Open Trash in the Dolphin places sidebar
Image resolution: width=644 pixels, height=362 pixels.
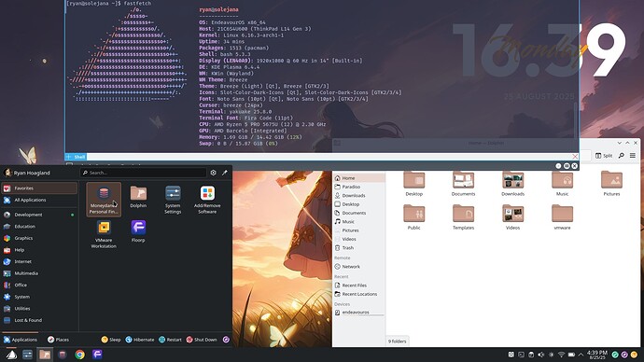tap(359, 248)
